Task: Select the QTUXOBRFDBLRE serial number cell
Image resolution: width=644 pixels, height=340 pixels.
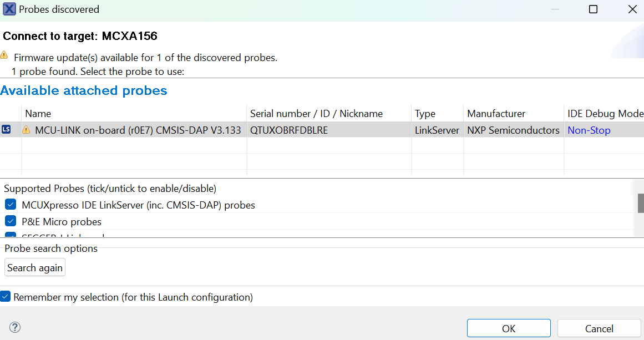Action: pyautogui.click(x=289, y=130)
